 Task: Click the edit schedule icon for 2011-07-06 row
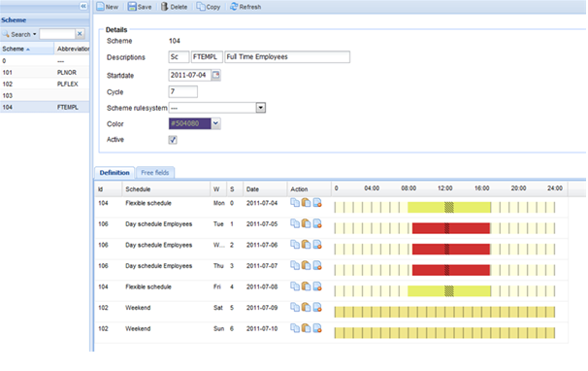tap(317, 245)
